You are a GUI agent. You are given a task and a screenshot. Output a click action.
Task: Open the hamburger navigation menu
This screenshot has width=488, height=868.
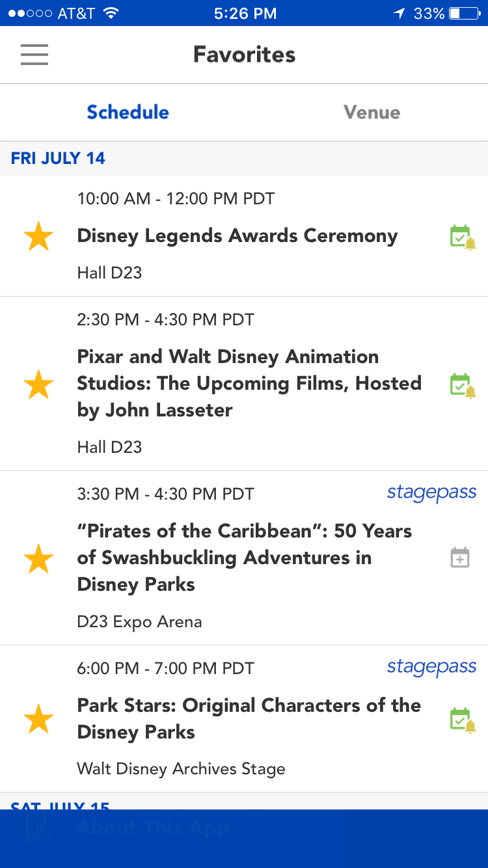[x=34, y=55]
